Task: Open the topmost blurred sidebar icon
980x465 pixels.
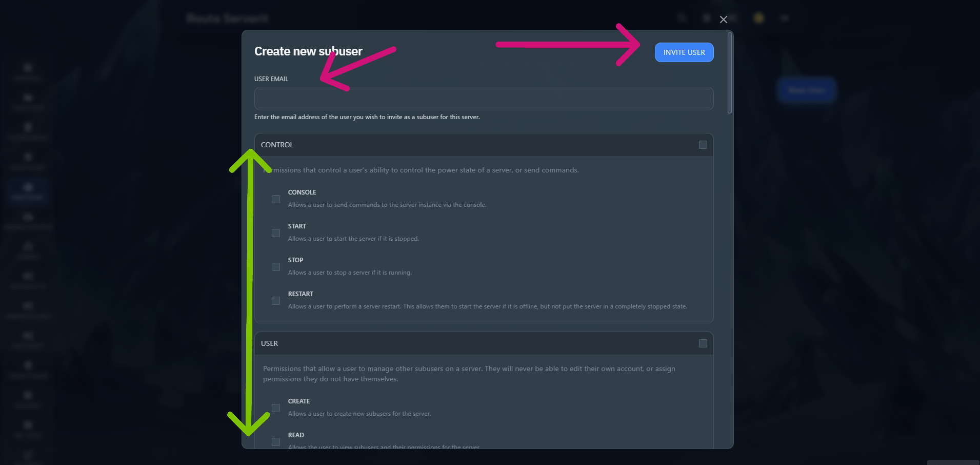Action: pos(28,71)
